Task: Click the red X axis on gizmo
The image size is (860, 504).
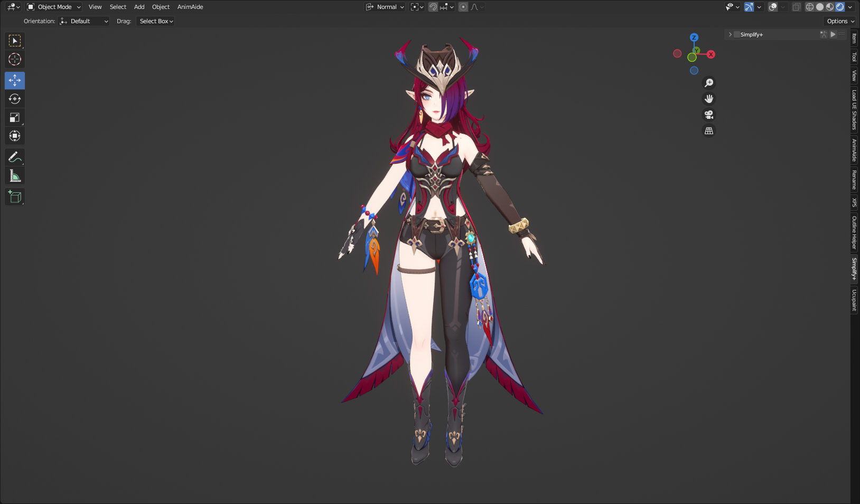Action: pyautogui.click(x=711, y=54)
